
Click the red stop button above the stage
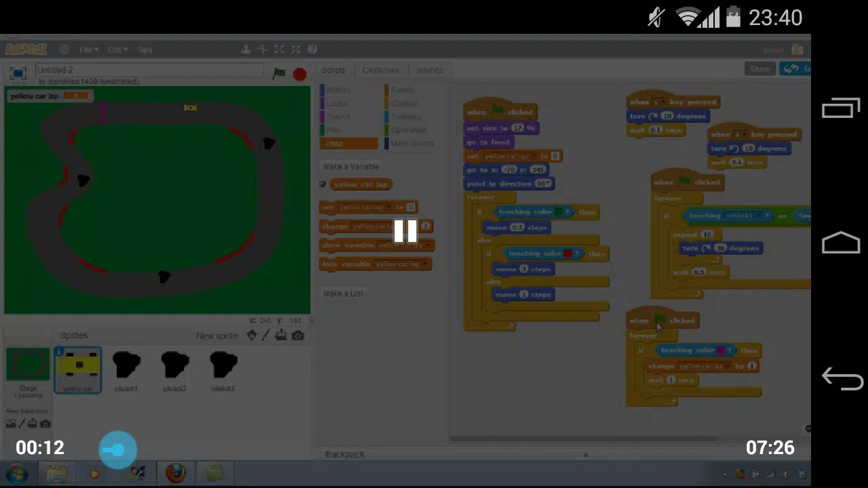(x=300, y=74)
